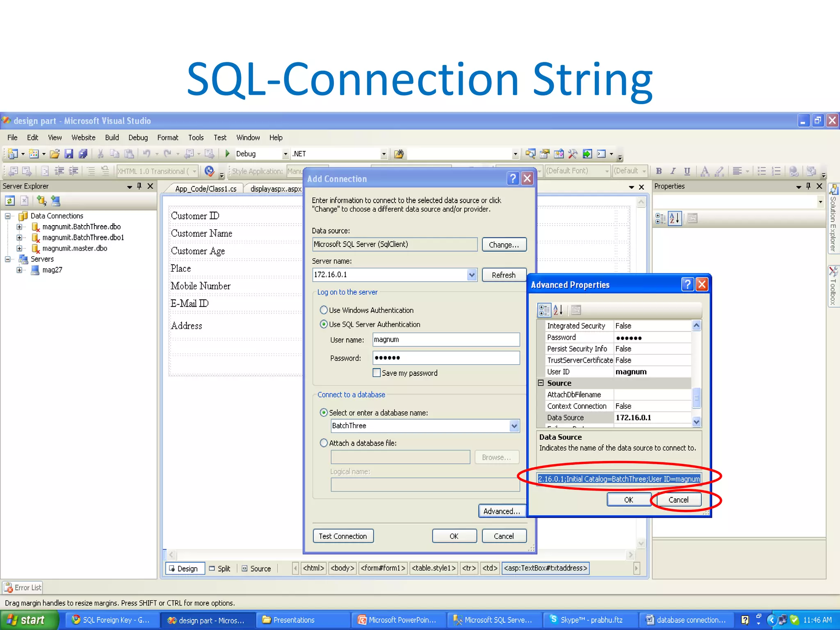
Task: Open the database name BatchThree dropdown
Action: coord(514,426)
